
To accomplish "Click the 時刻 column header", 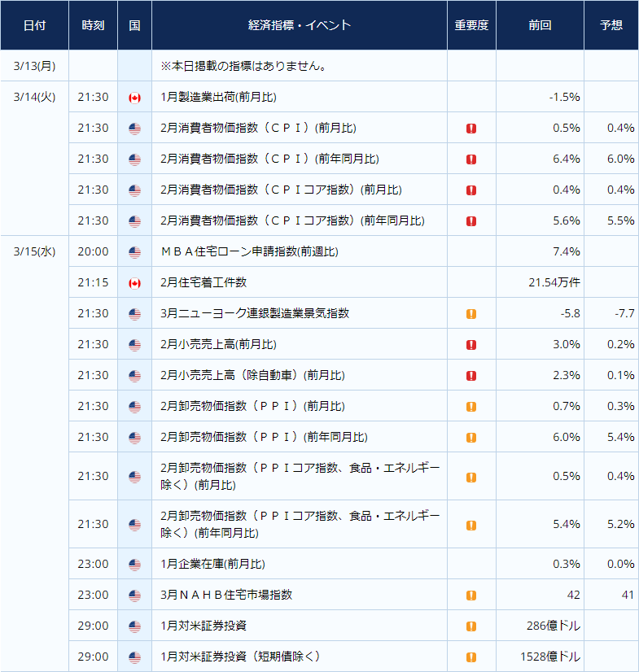I will point(93,25).
